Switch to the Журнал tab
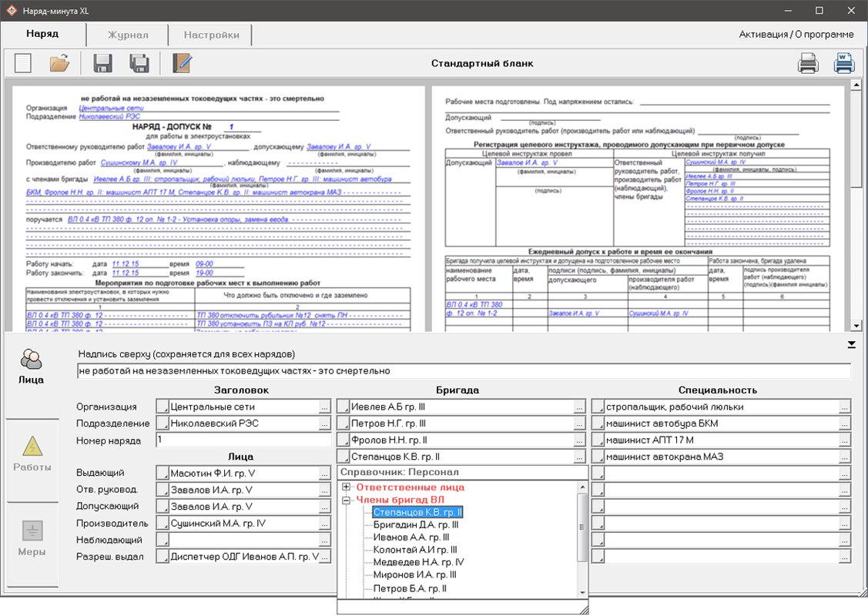868x616 pixels. [x=128, y=35]
